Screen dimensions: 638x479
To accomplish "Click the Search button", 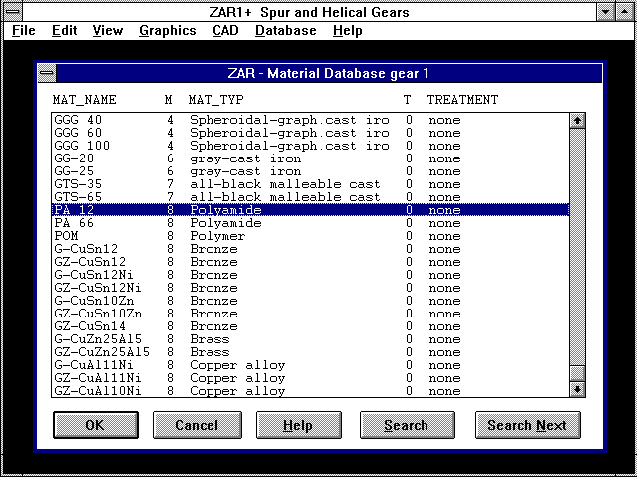I will pyautogui.click(x=405, y=425).
